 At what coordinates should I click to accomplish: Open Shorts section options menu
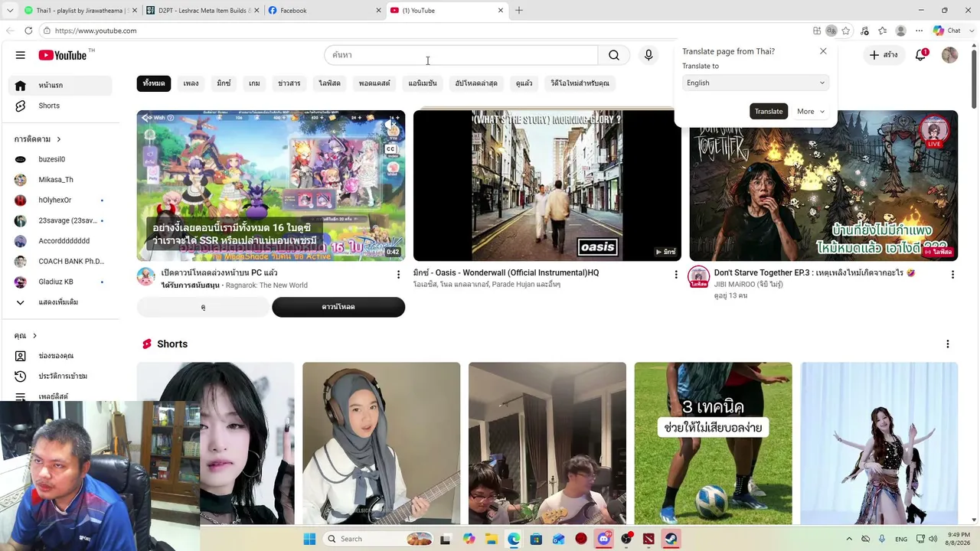coord(947,344)
